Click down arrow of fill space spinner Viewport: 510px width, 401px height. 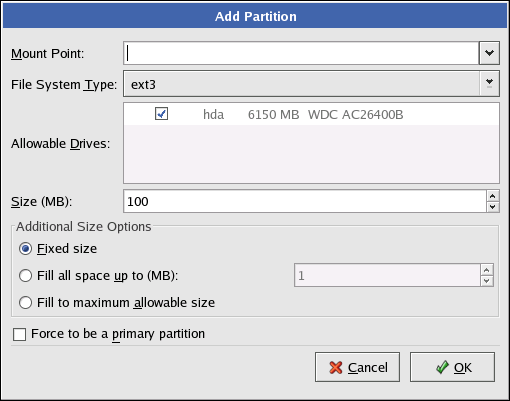(487, 281)
